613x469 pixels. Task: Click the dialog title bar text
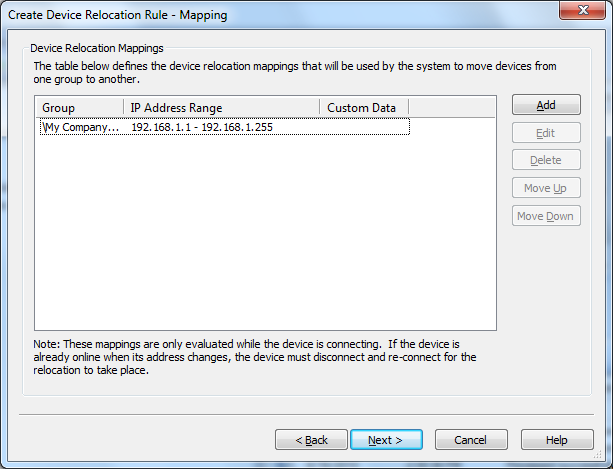pos(117,15)
